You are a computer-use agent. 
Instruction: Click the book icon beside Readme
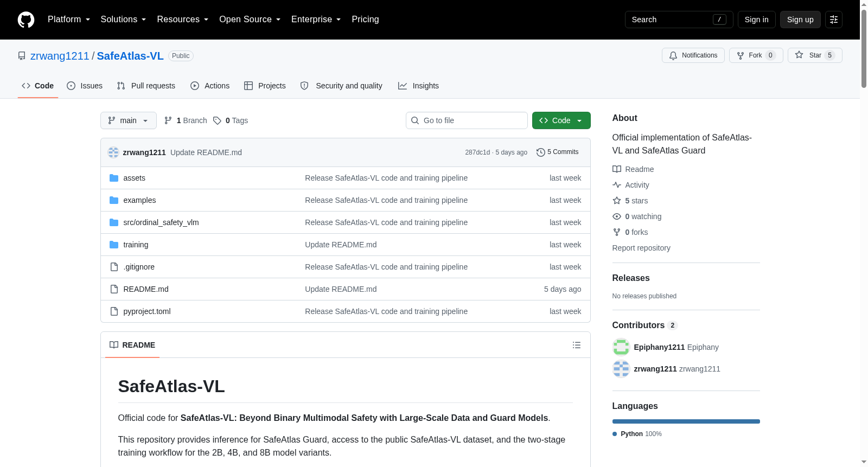(617, 169)
